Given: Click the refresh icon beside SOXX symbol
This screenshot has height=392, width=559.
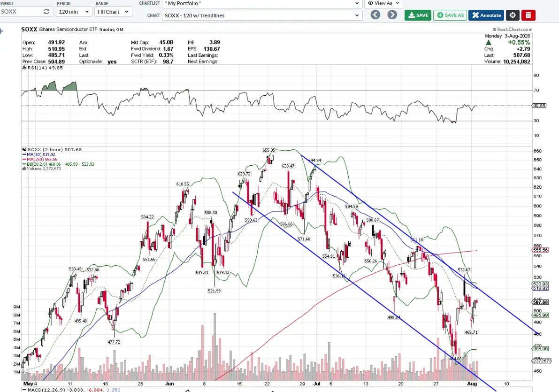Looking at the screenshot, I should coord(46,11).
